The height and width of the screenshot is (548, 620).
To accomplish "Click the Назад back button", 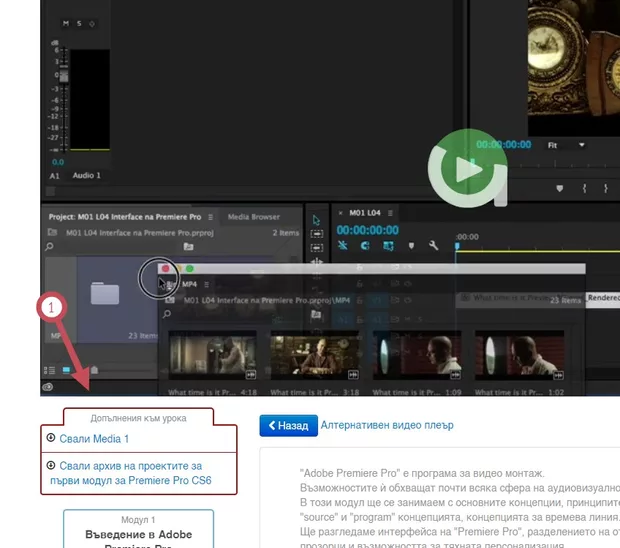I will pyautogui.click(x=287, y=426).
